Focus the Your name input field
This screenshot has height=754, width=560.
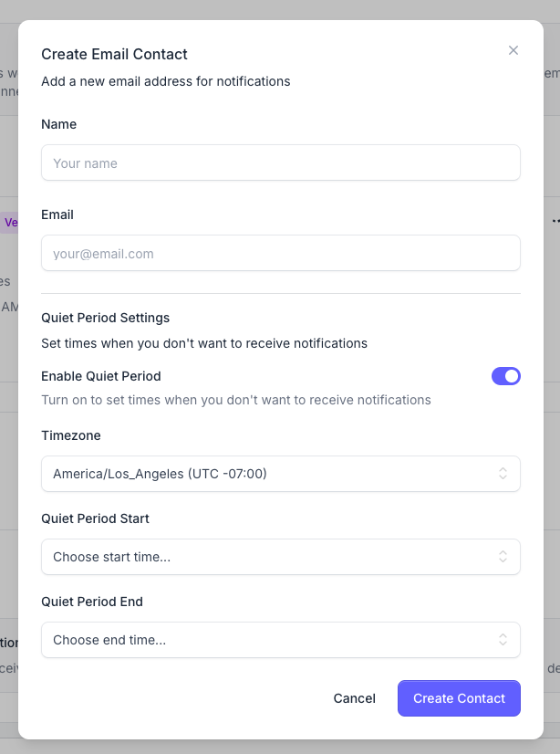click(x=281, y=163)
